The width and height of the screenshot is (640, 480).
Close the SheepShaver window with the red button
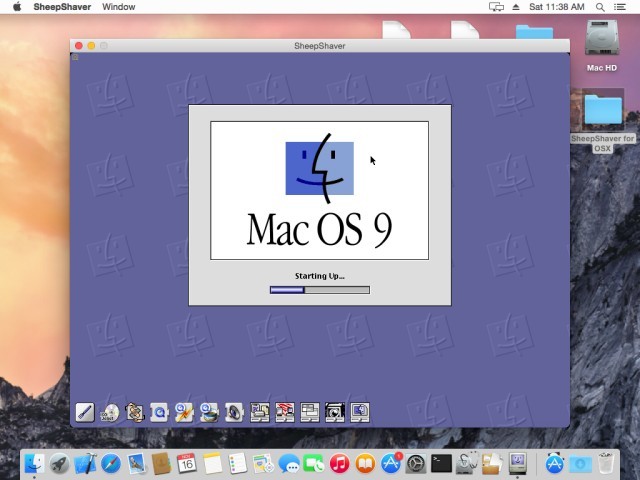79,46
